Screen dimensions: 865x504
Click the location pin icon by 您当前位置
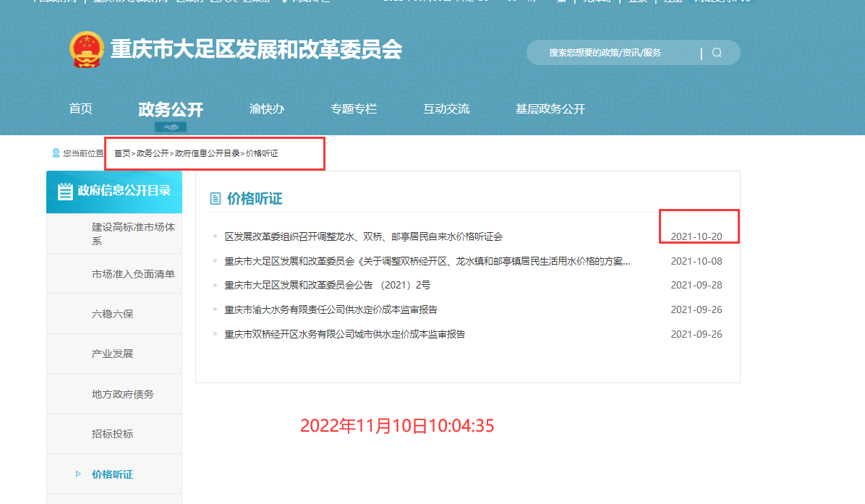pyautogui.click(x=56, y=153)
